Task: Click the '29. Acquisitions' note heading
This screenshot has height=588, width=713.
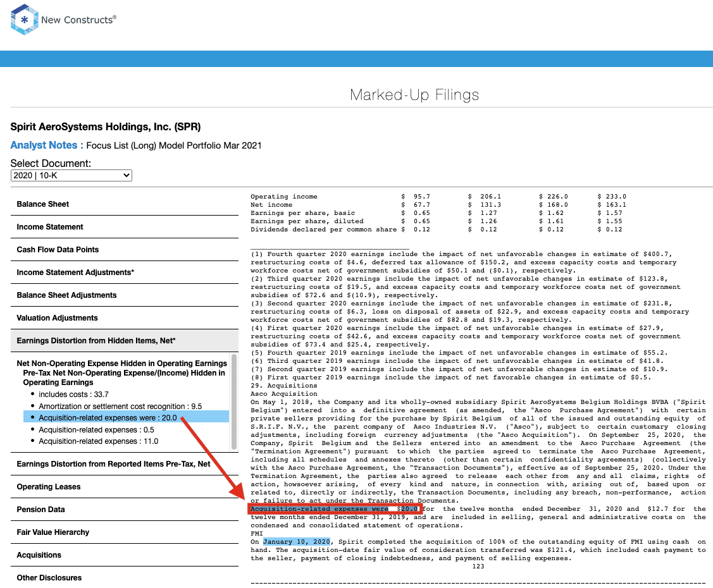Action: (283, 385)
